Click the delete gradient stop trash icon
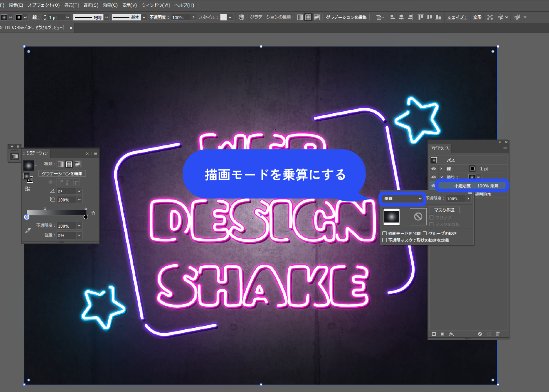This screenshot has height=392, width=549. (x=93, y=213)
